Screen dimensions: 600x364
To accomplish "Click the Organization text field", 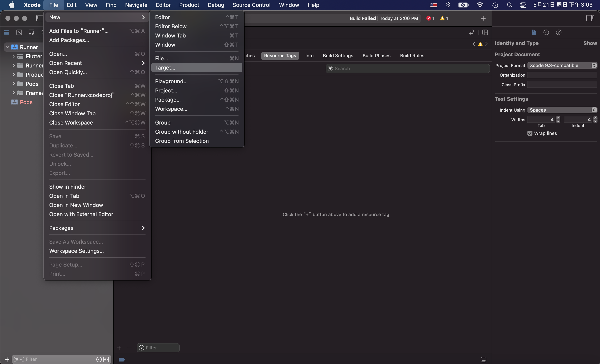I will (562, 75).
